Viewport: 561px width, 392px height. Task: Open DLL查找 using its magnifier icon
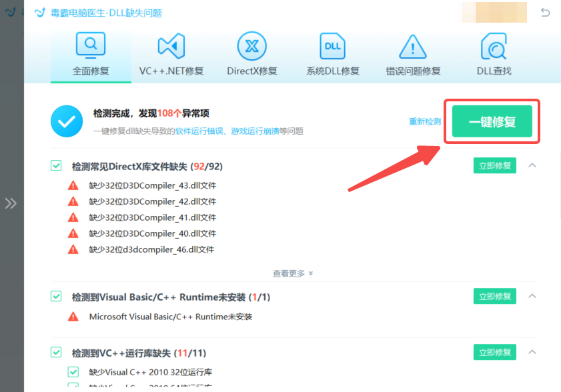(x=492, y=47)
